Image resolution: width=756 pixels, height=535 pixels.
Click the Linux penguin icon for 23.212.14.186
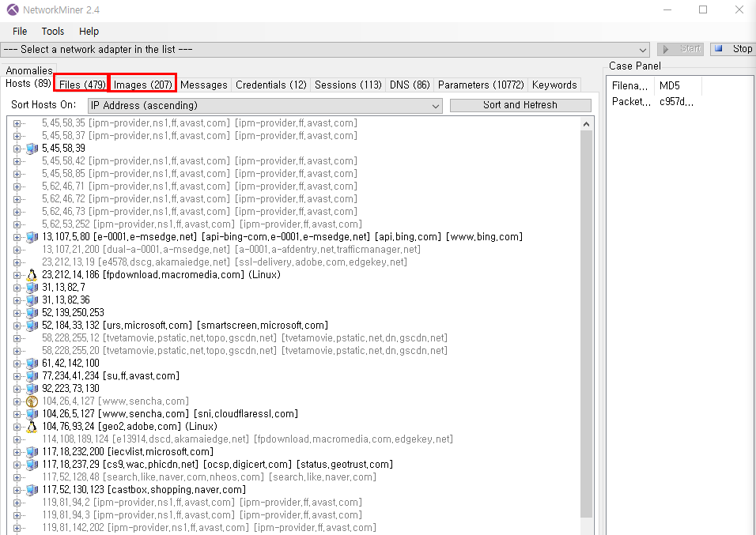pyautogui.click(x=32, y=275)
